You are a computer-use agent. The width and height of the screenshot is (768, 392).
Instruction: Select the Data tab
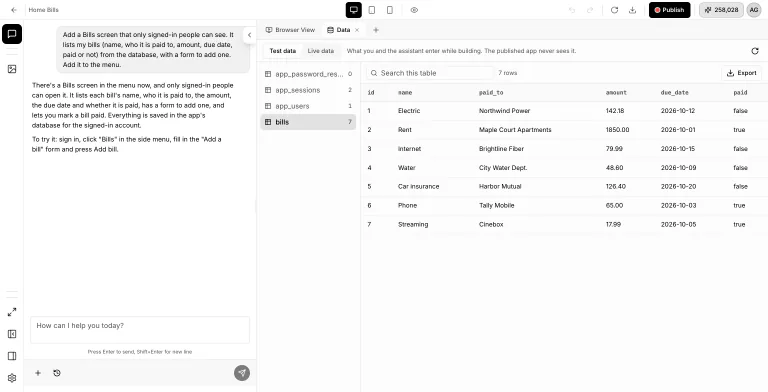point(338,30)
